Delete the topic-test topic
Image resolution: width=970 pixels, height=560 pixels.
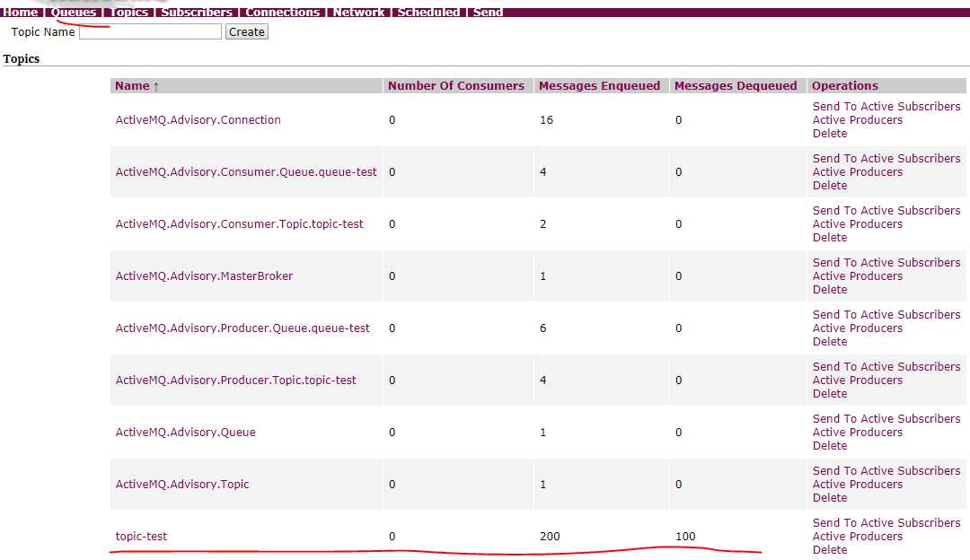(830, 549)
